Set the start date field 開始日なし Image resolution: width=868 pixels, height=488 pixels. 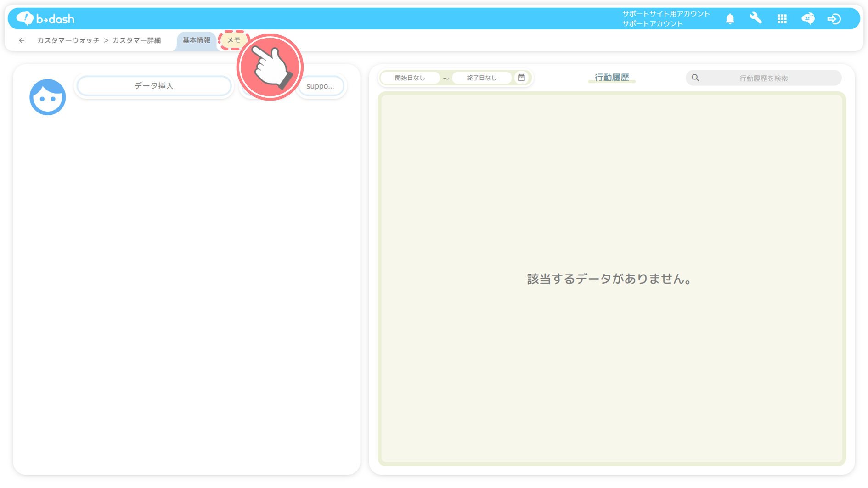point(410,78)
